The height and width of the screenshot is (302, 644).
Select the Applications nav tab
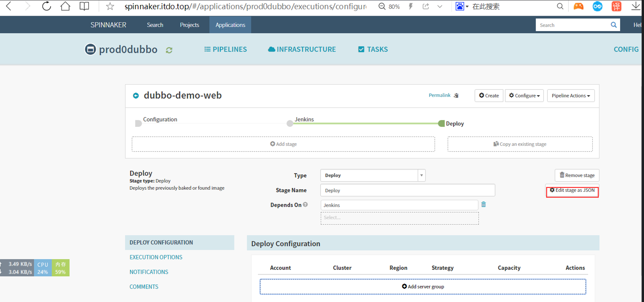(230, 25)
